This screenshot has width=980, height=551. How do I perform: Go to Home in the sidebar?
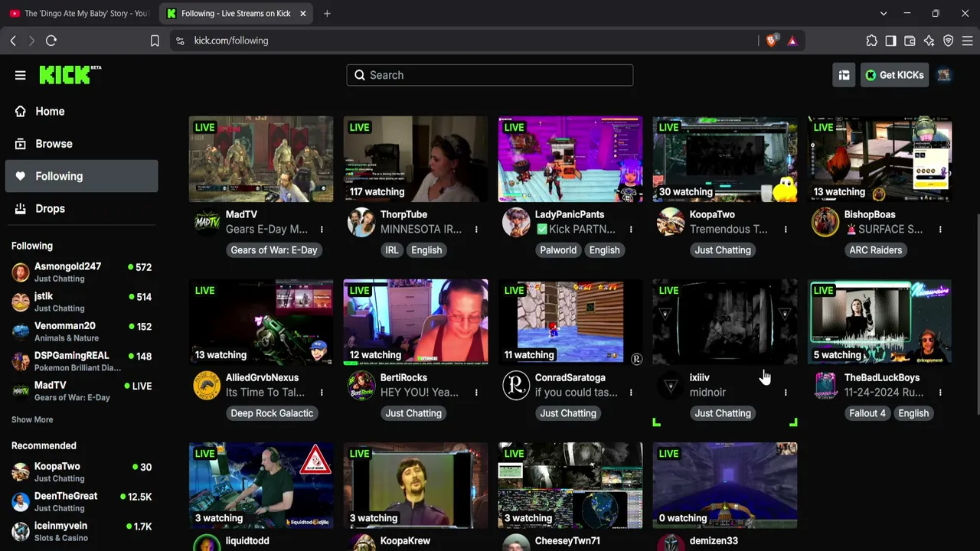click(81, 112)
